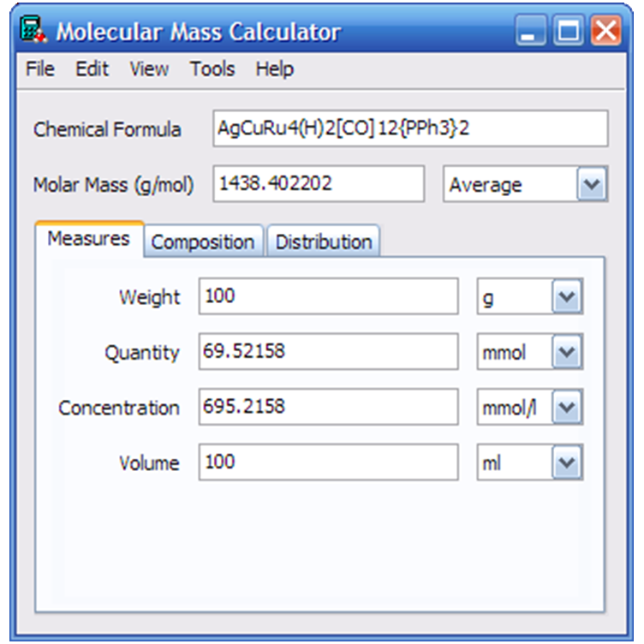Select the Measures tab
Screen dimensions: 644x644
tap(88, 239)
